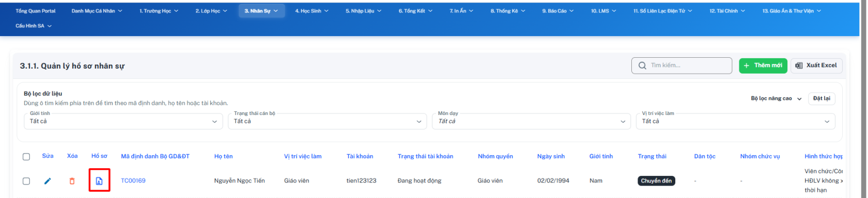
Task: Expand Bộ lọc nâng cao filters
Action: coord(776,98)
